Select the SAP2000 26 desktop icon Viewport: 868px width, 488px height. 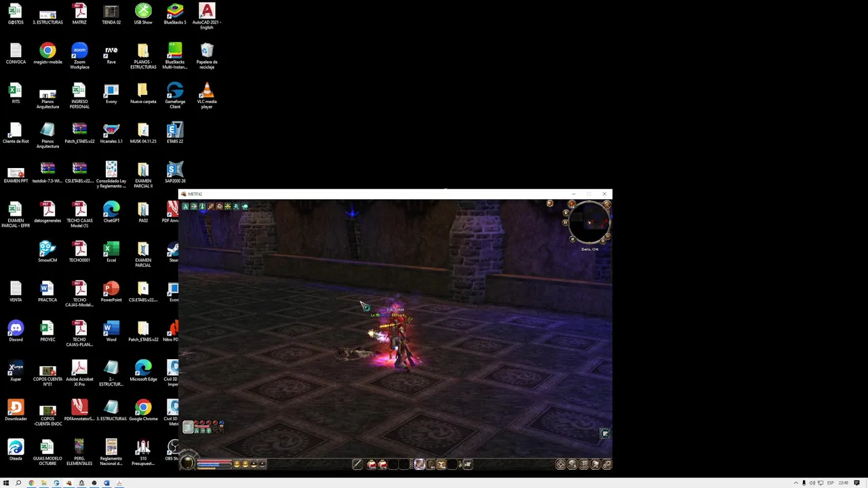pos(175,173)
